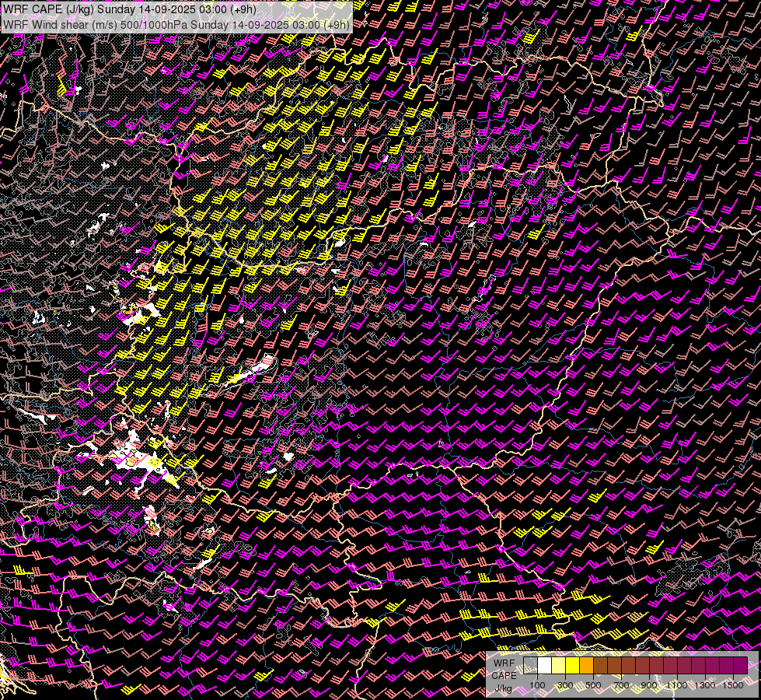Click the rightmost purple CAPE legend swatch
761x700 pixels.
point(740,665)
